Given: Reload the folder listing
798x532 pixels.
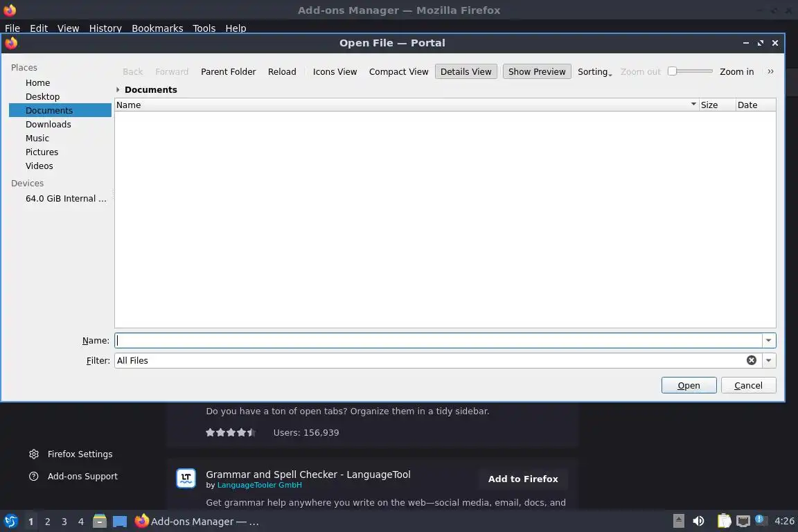Looking at the screenshot, I should 282,72.
